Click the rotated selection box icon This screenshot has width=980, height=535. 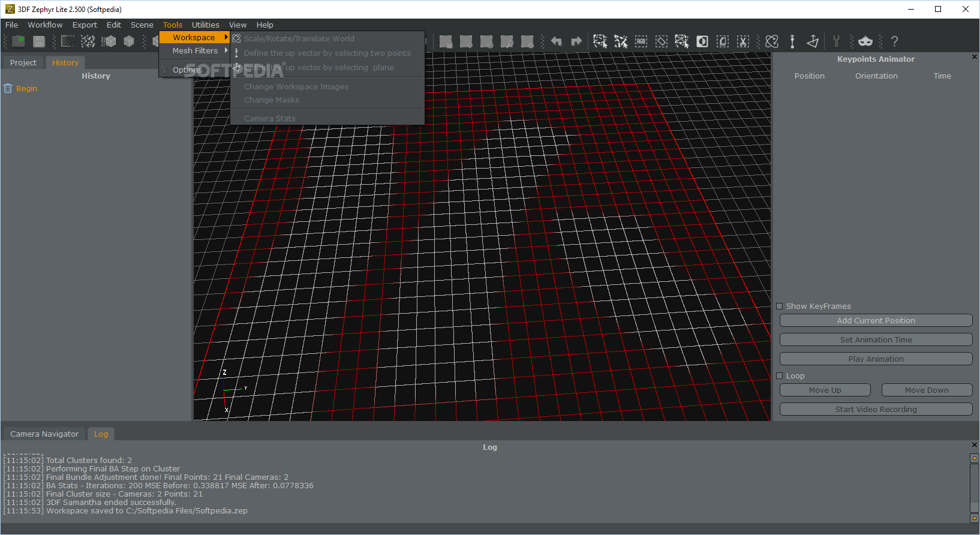click(662, 41)
